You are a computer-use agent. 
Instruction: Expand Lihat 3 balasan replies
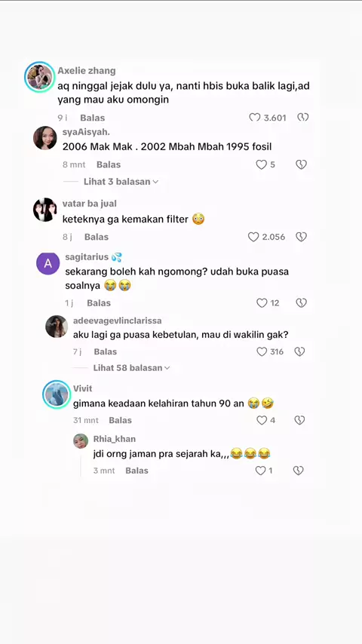[121, 182]
